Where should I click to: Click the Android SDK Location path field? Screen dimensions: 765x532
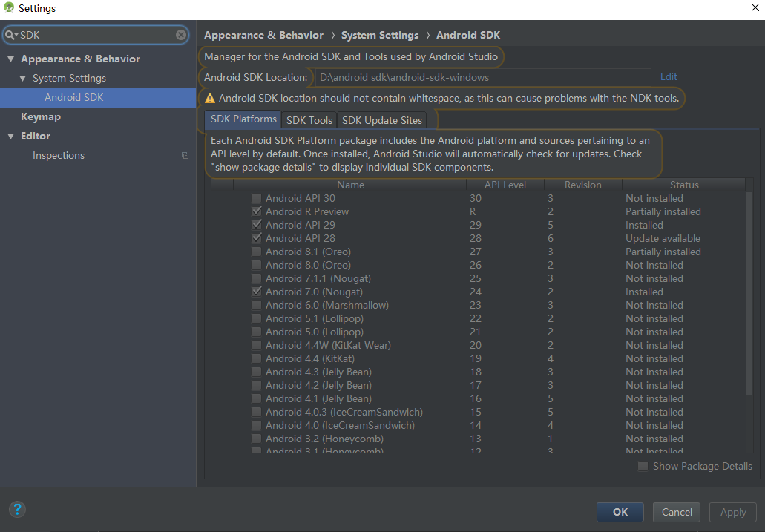483,78
